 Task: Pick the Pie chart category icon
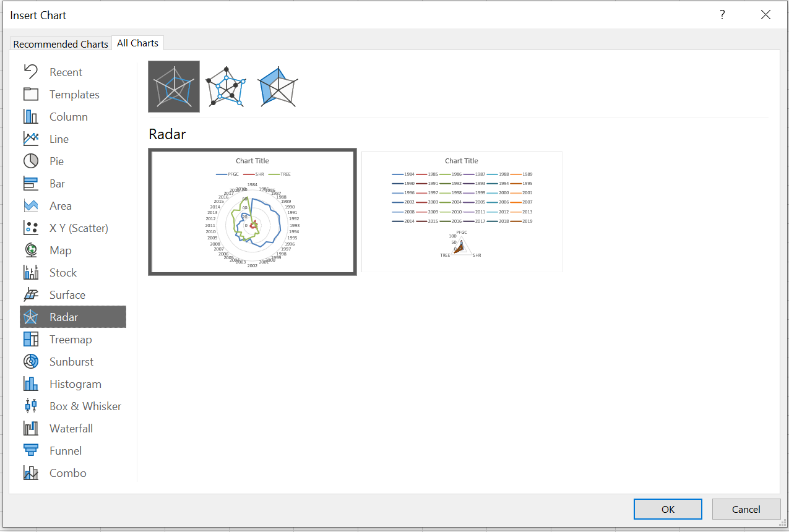31,161
